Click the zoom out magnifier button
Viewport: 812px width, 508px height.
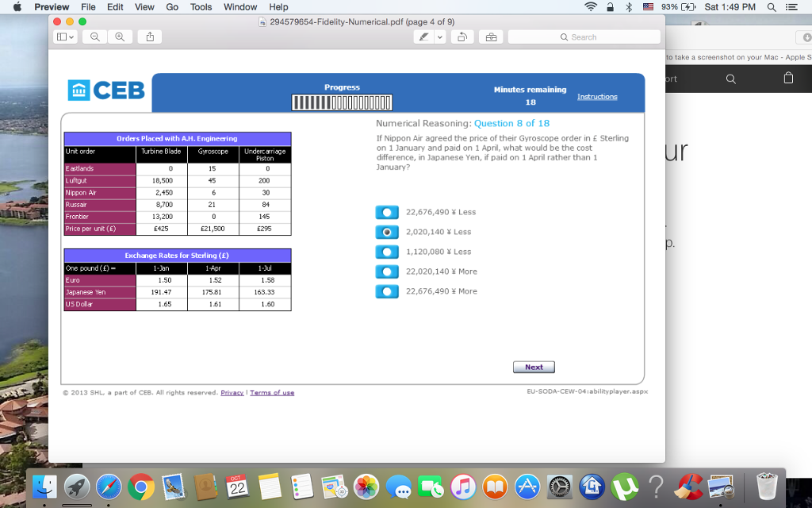coord(95,37)
